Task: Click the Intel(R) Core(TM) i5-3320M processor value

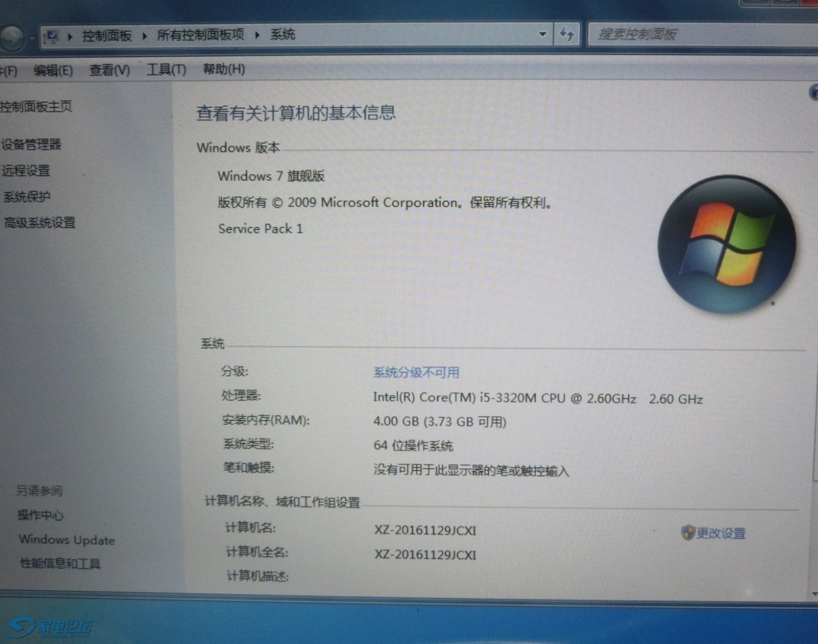Action: coord(538,399)
